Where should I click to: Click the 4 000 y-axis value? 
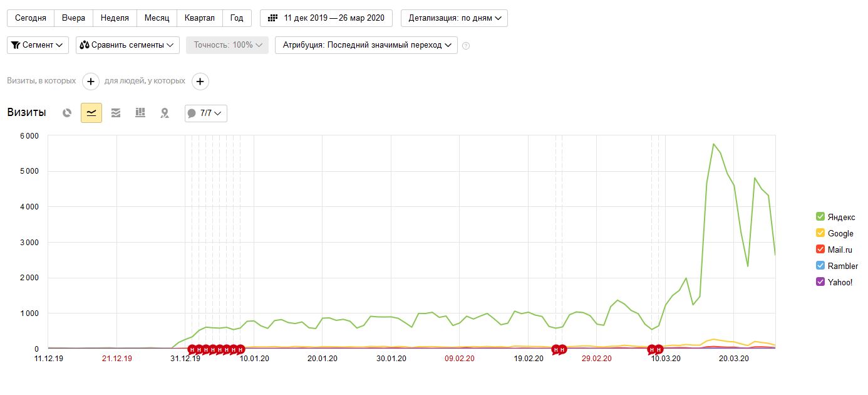coord(28,206)
